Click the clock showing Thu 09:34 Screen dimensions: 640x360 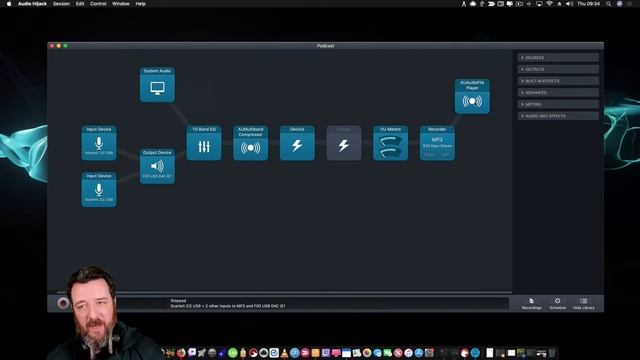coord(589,4)
